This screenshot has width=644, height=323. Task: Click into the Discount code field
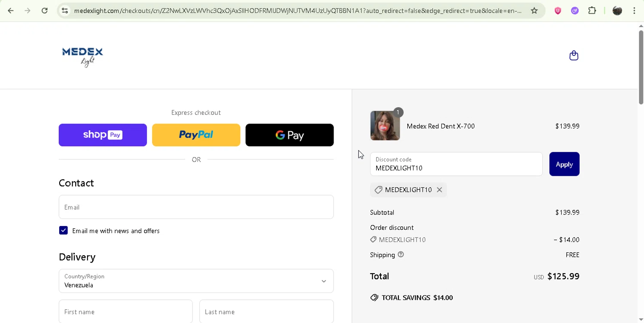[x=456, y=164]
